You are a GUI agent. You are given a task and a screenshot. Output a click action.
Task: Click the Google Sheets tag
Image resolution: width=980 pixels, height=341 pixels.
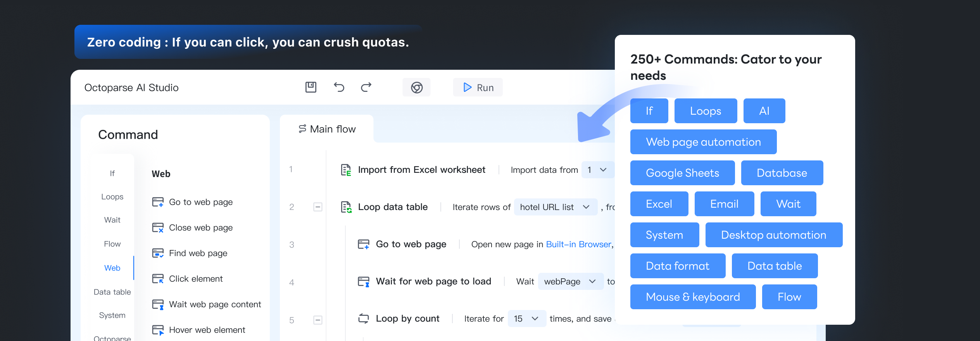point(683,173)
